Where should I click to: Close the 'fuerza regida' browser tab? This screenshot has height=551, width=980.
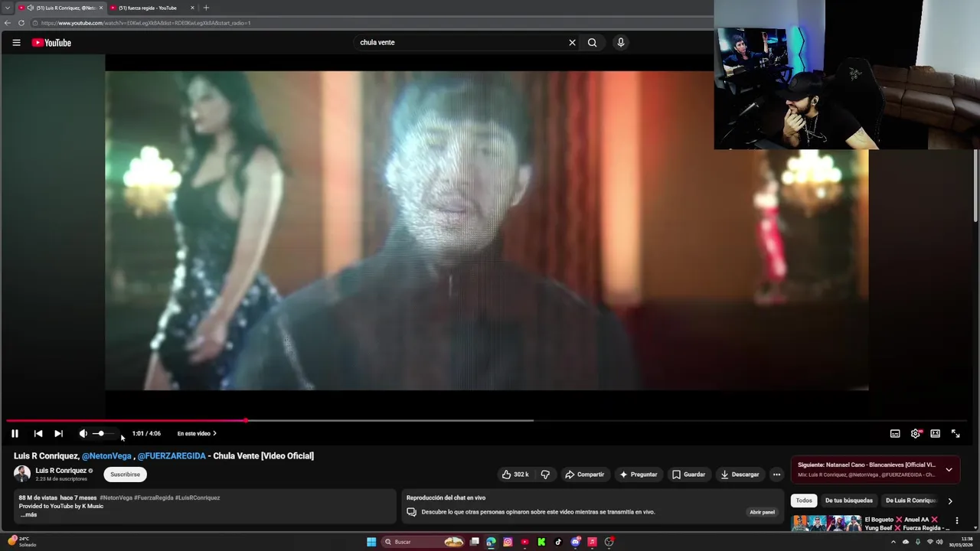click(192, 8)
